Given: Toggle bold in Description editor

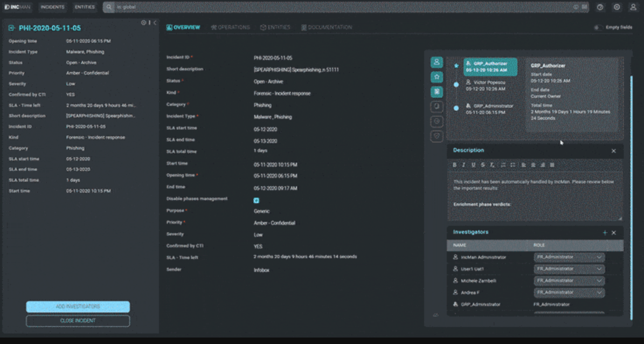Looking at the screenshot, I should (454, 165).
